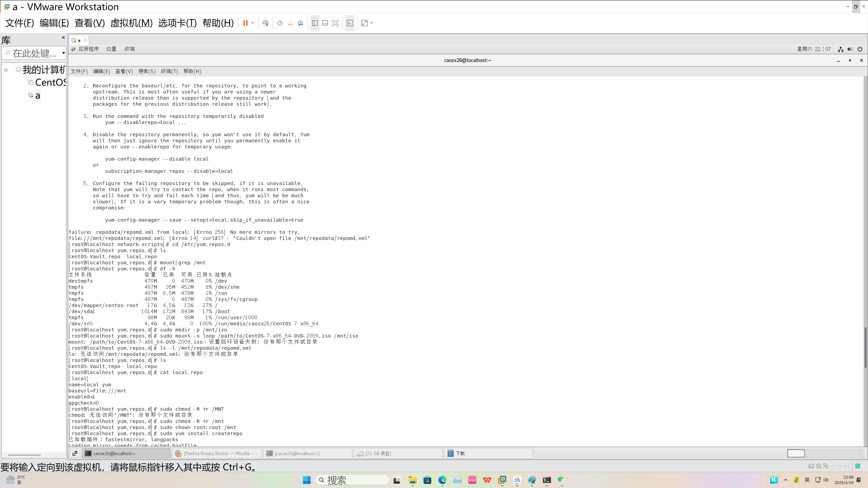
Task: Open the snapshot manager
Action: [x=301, y=23]
